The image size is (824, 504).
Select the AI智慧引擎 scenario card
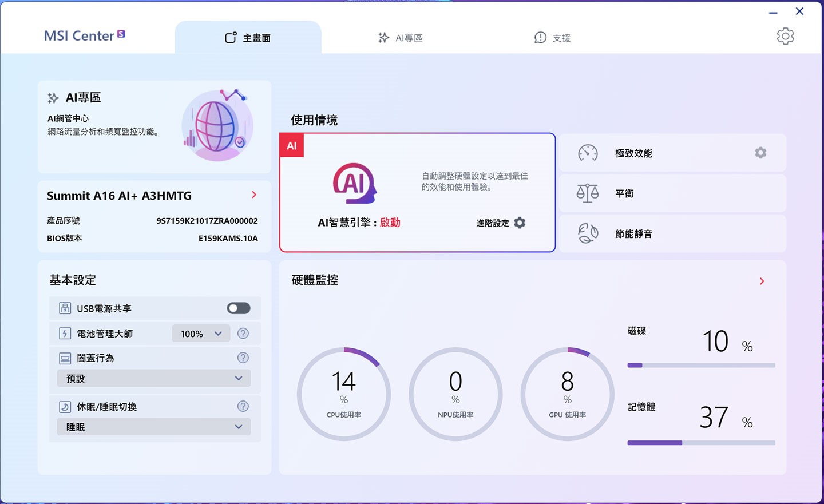click(417, 192)
